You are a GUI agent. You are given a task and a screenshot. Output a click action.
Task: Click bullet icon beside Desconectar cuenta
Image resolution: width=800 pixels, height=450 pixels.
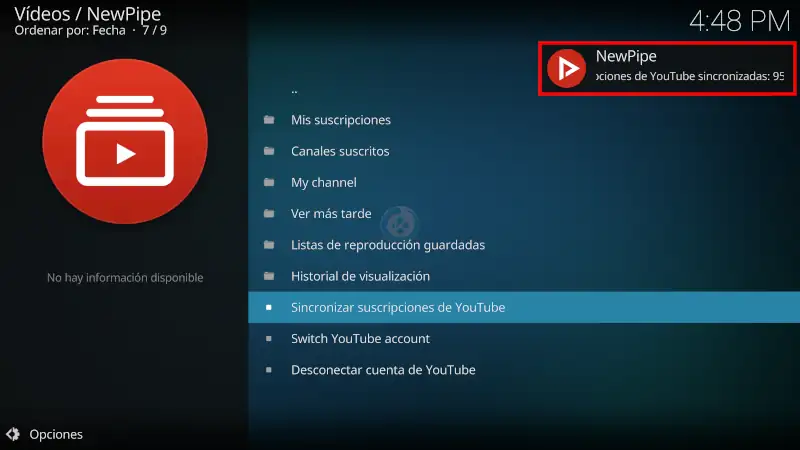pos(269,370)
